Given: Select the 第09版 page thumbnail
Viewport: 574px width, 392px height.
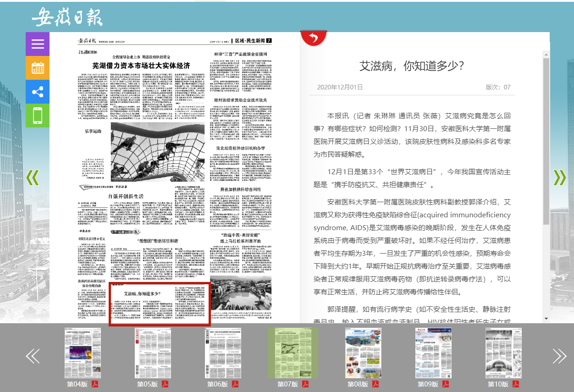Looking at the screenshot, I should pos(433,353).
